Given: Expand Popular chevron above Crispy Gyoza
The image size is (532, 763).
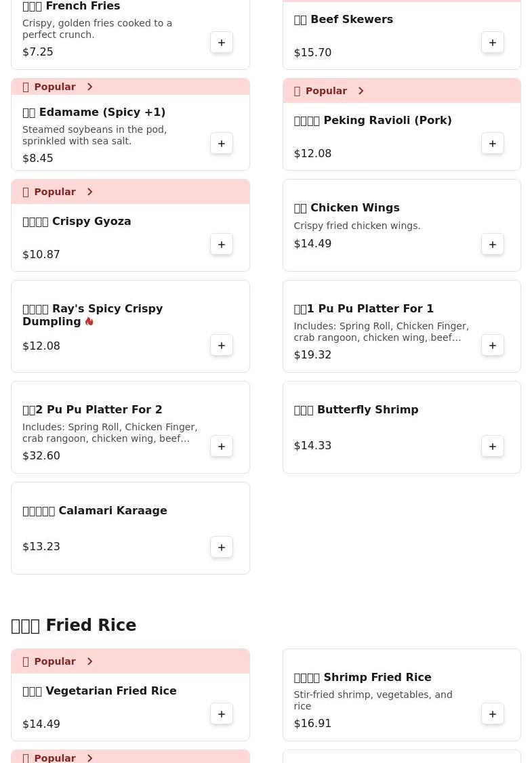Looking at the screenshot, I should (x=89, y=192).
